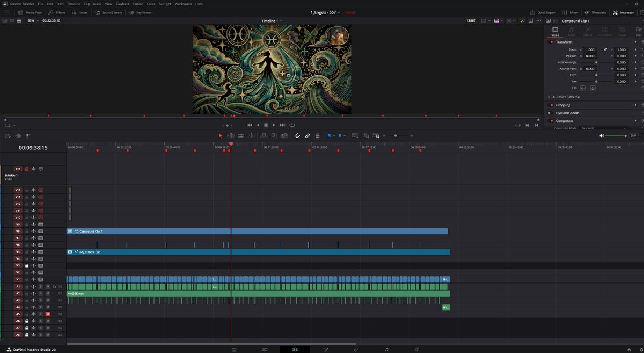Open the Workspace menu
Screen dimensions: 644x353
pos(183,4)
